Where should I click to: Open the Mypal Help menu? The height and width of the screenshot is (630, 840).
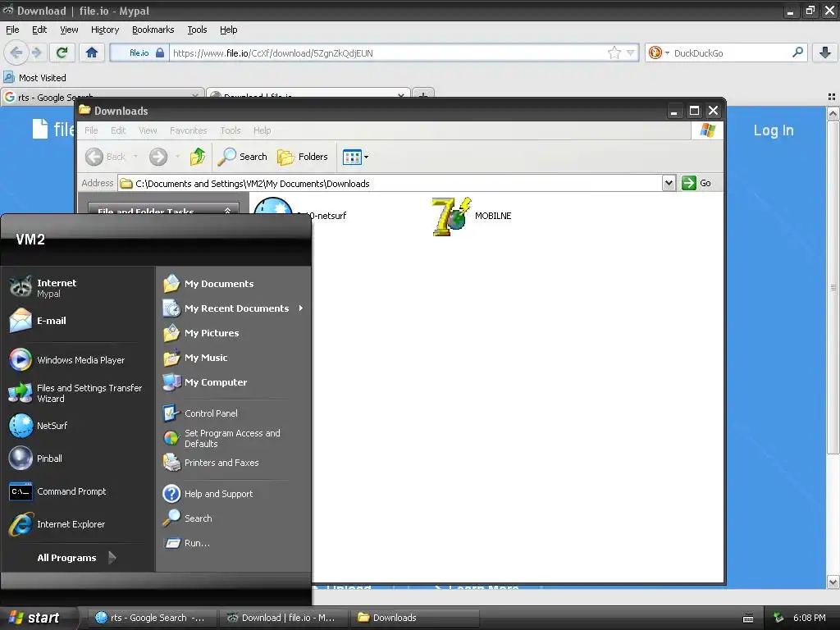click(228, 30)
